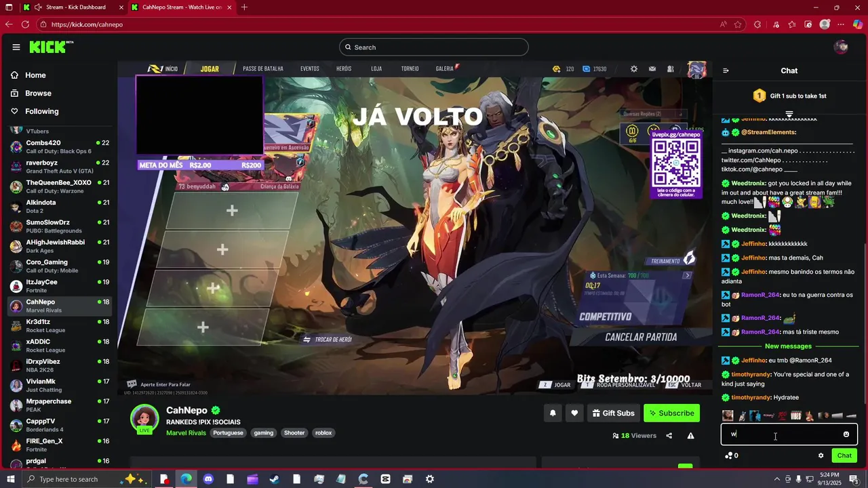Open raverboyz channel in sidebar
Viewport: 868px width, 488px height.
click(x=58, y=167)
